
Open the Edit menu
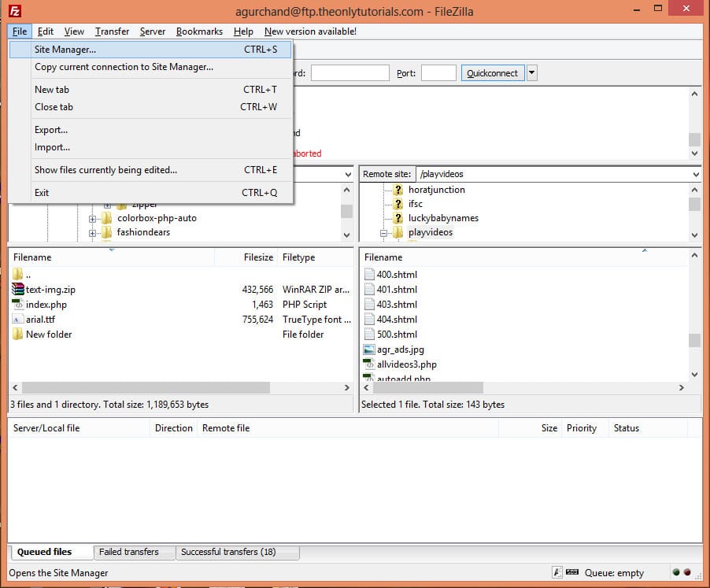[x=46, y=31]
